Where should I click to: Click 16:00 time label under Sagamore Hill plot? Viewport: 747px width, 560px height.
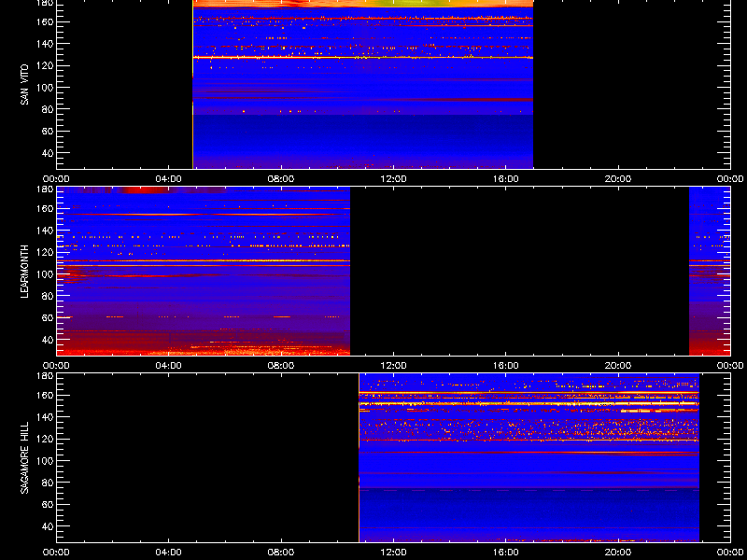click(505, 553)
